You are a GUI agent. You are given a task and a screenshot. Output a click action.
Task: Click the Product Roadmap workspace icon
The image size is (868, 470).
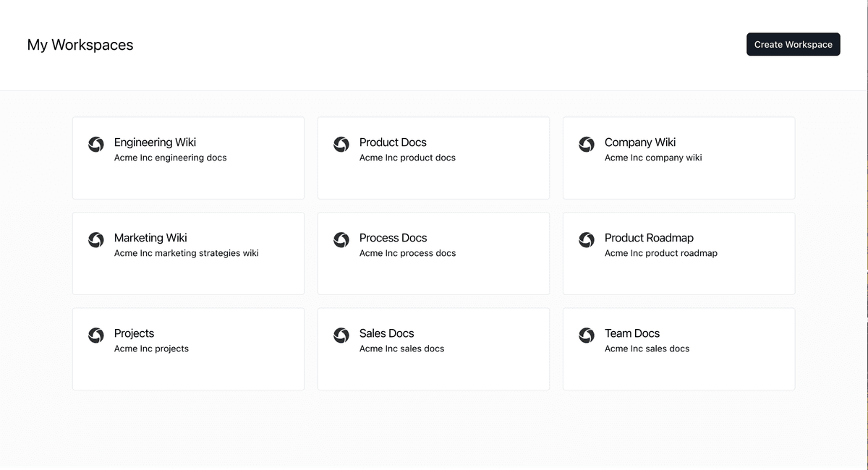(x=587, y=240)
